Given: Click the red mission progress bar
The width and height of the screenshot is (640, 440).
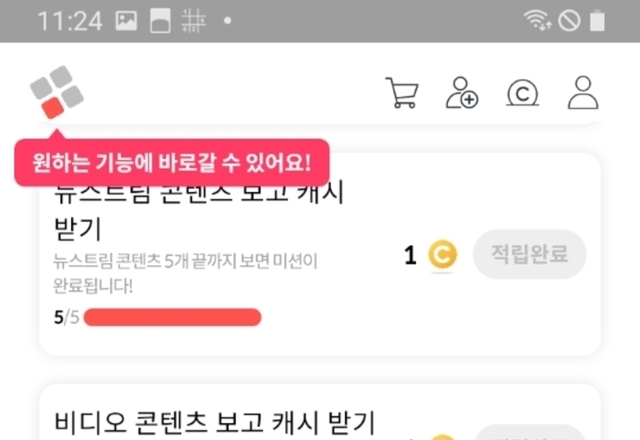Looking at the screenshot, I should pyautogui.click(x=172, y=318).
